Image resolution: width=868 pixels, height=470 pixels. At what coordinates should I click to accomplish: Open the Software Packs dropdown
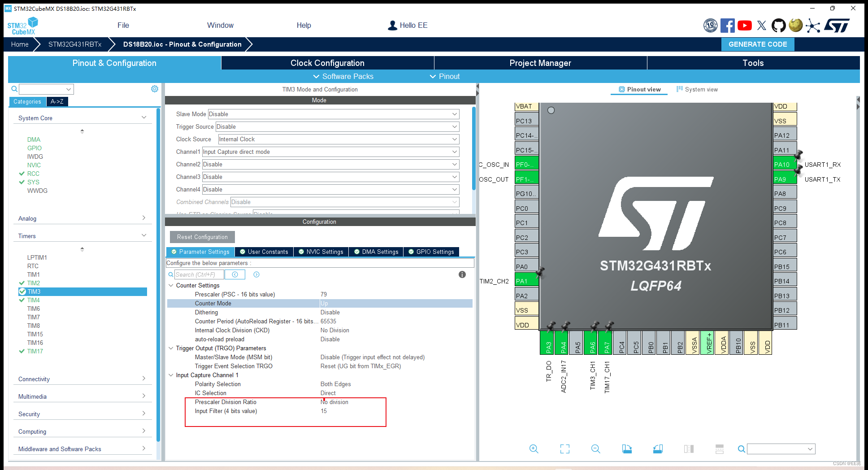(343, 76)
